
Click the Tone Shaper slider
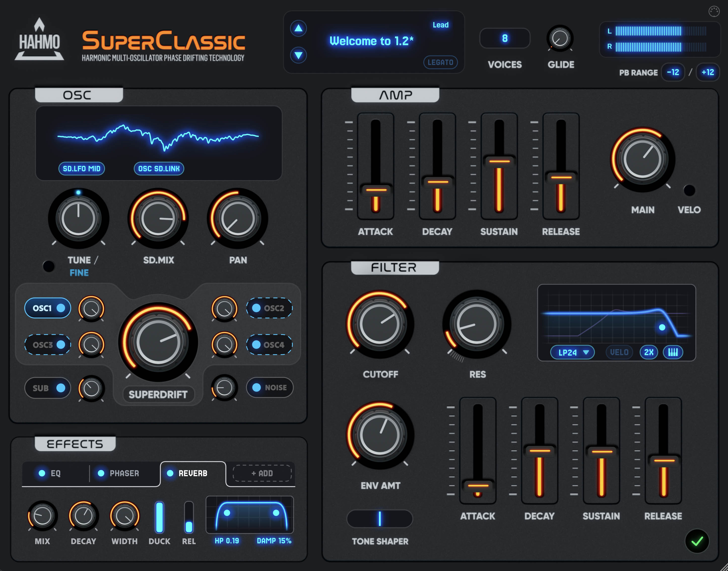coord(380,518)
